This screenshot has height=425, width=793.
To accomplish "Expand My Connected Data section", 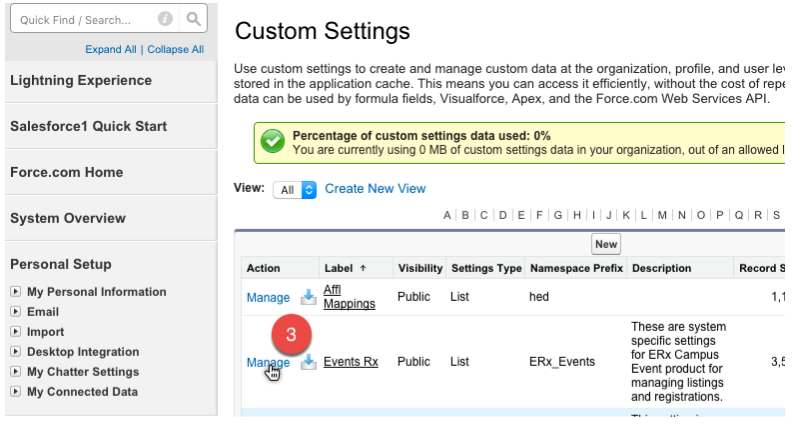I will [15, 392].
